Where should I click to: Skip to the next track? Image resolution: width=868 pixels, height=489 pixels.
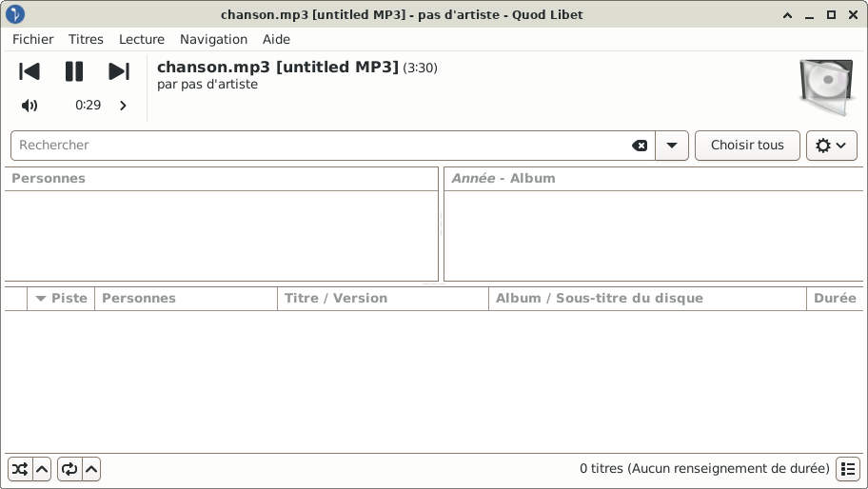click(x=118, y=71)
